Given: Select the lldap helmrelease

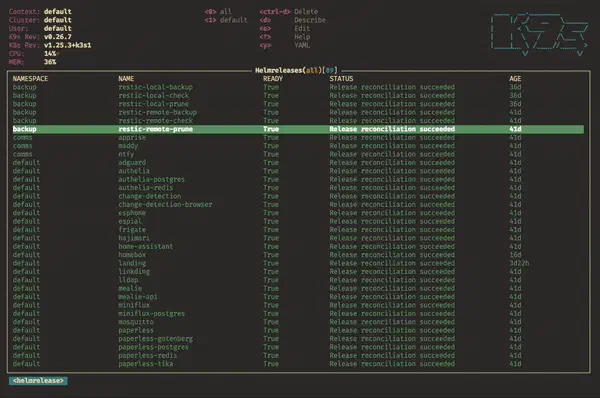Looking at the screenshot, I should pos(298,280).
